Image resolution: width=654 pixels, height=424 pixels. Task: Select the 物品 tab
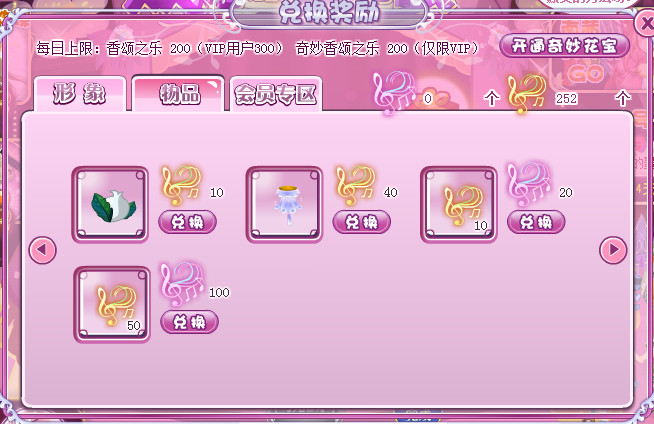(x=179, y=94)
